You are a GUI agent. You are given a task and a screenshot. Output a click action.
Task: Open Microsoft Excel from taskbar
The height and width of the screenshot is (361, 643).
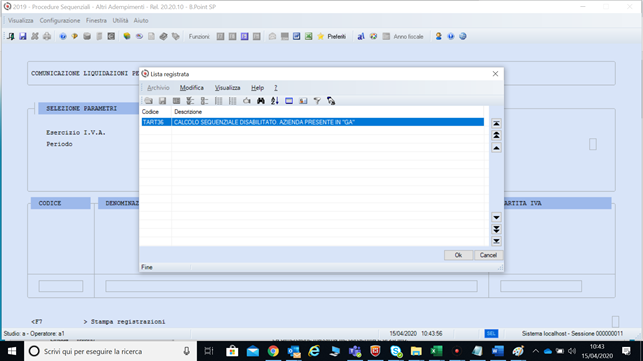pyautogui.click(x=436, y=351)
